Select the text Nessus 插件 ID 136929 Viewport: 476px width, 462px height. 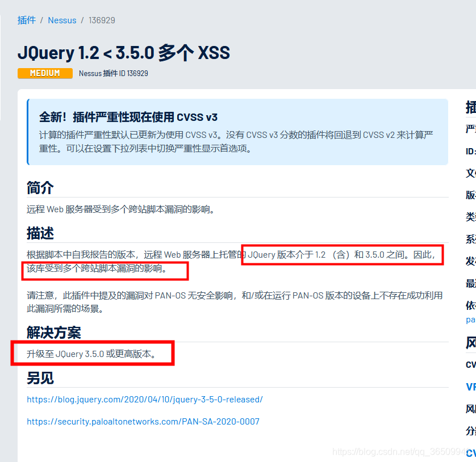(114, 73)
